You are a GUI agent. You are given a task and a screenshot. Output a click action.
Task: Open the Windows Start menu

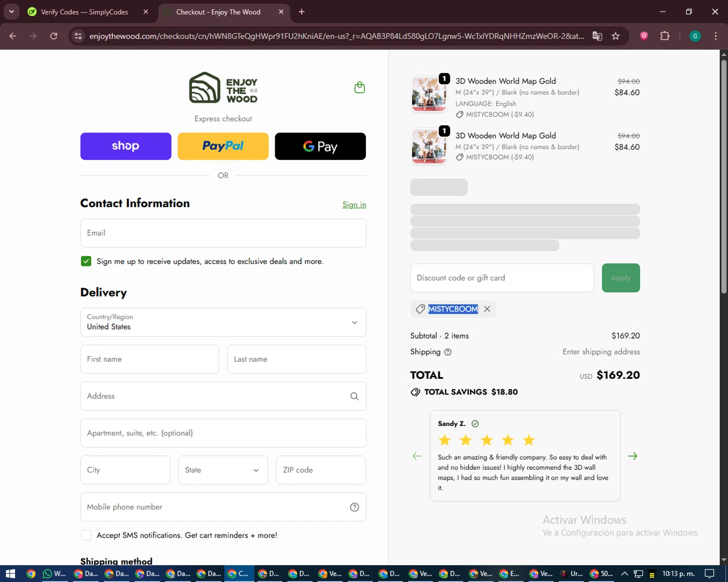point(10,574)
